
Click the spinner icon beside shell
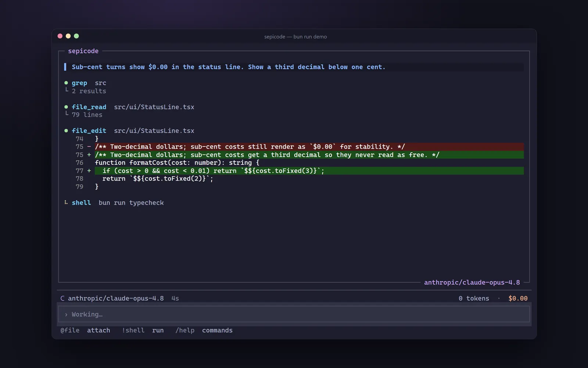(x=66, y=202)
